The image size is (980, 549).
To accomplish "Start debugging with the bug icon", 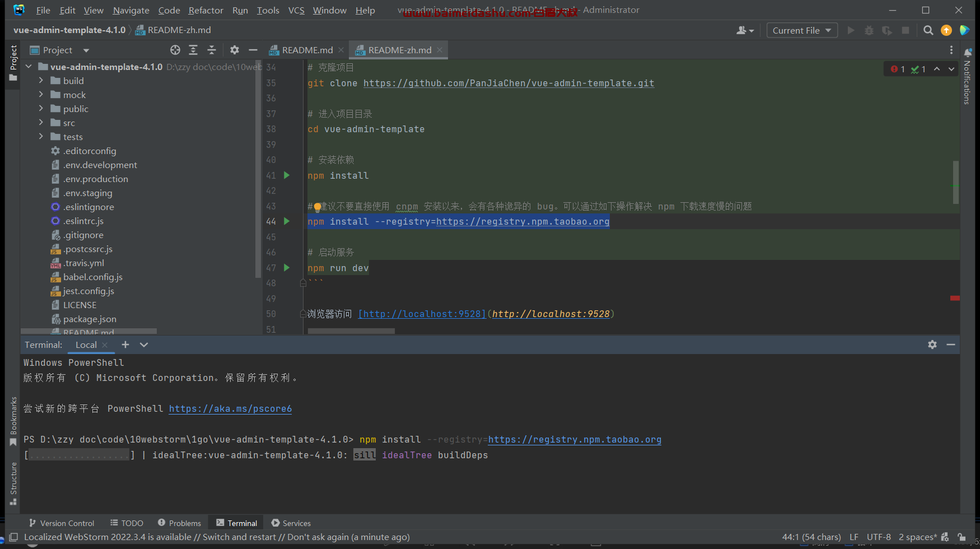I will pos(869,30).
